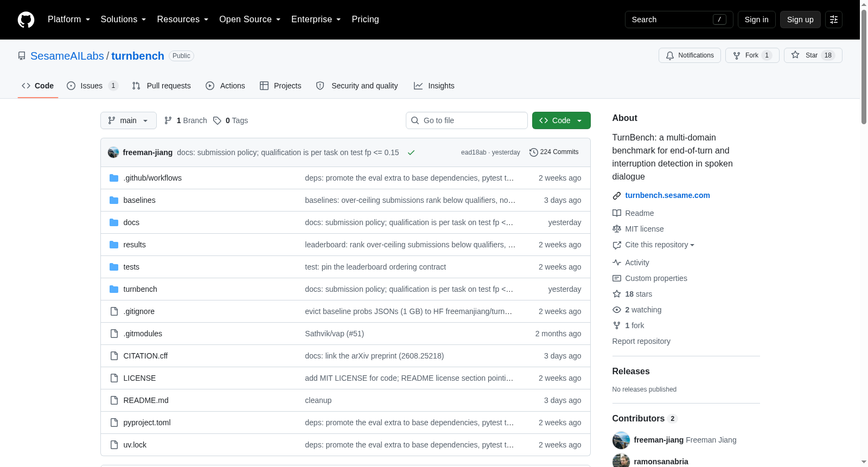Click the LICENSE file icon

tap(114, 378)
